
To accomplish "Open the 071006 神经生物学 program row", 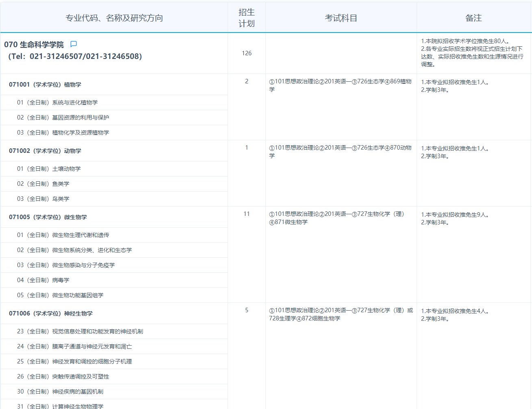I will coord(51,313).
